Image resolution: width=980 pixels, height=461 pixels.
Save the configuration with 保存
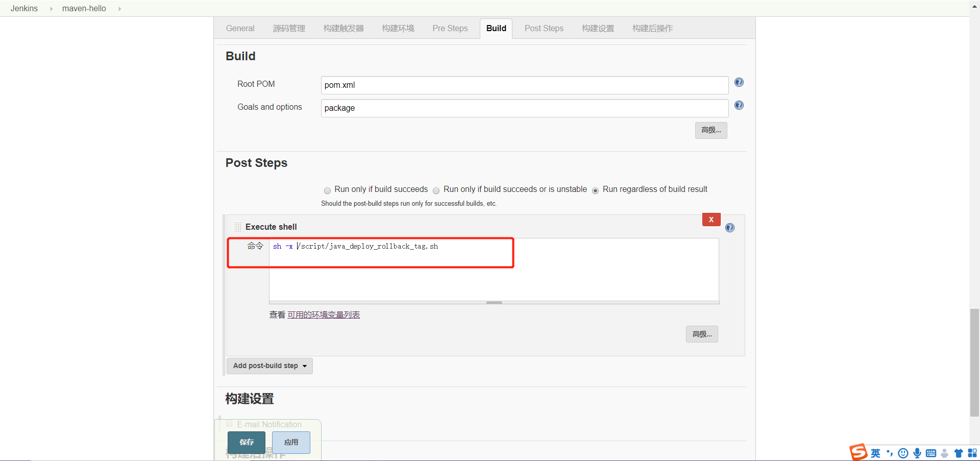(x=247, y=442)
